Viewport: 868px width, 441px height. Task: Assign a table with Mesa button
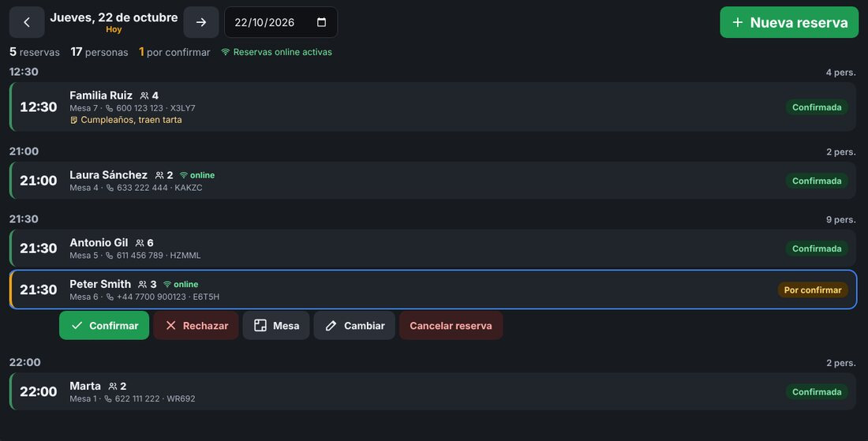(x=276, y=325)
